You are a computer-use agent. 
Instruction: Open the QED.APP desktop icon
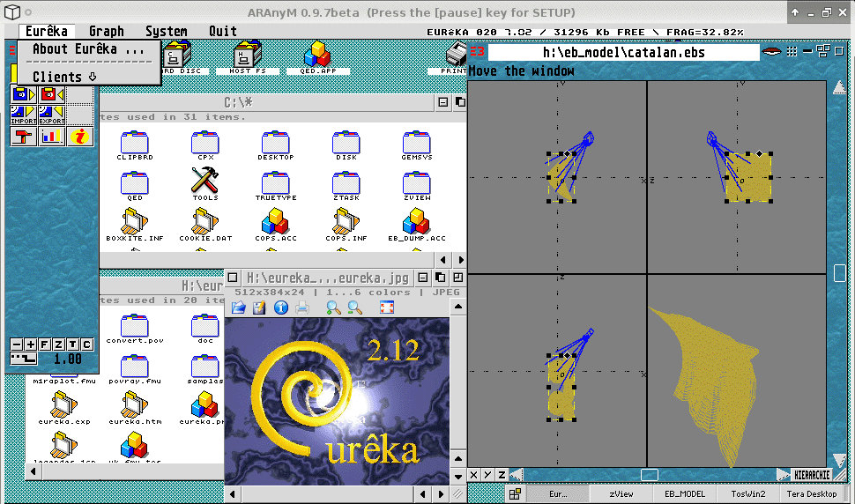tap(317, 57)
